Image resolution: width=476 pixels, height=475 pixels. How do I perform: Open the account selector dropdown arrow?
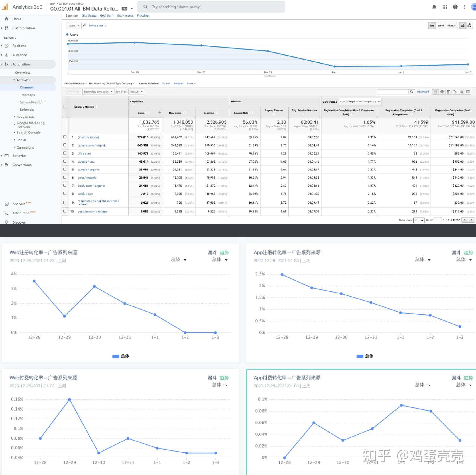pos(132,9)
